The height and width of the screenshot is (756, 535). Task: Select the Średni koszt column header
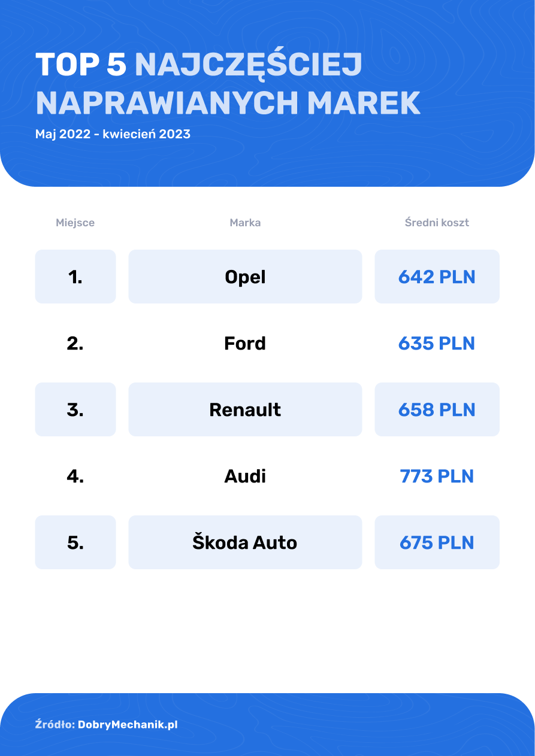[437, 223]
